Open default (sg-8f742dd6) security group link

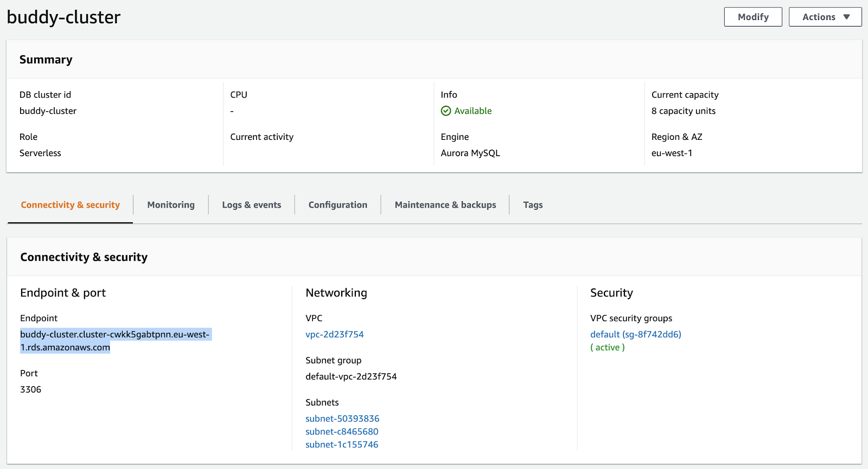636,335
